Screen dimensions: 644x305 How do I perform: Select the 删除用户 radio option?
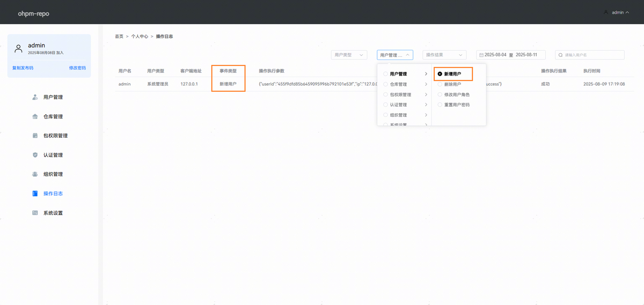[x=440, y=84]
